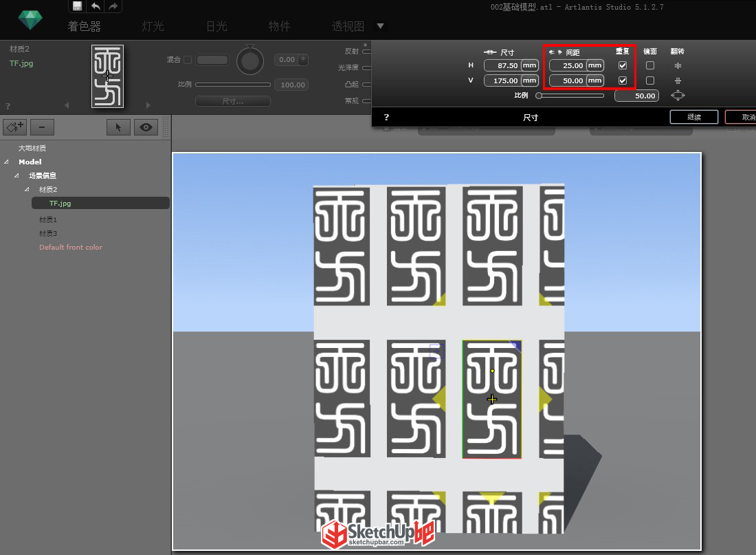Screen dimensions: 756x555
Task: Select 材质1 in the material tree
Action: coord(48,219)
